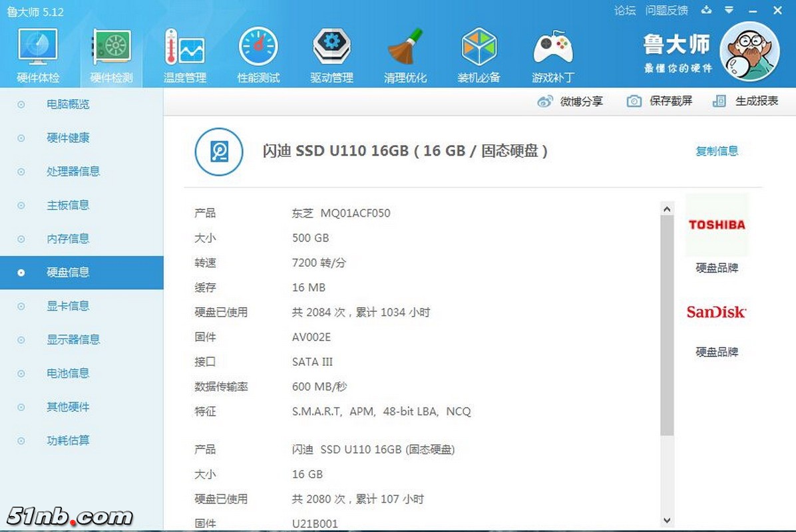This screenshot has height=532, width=796.
Task: Click the scrollbar down arrow
Action: 667,521
